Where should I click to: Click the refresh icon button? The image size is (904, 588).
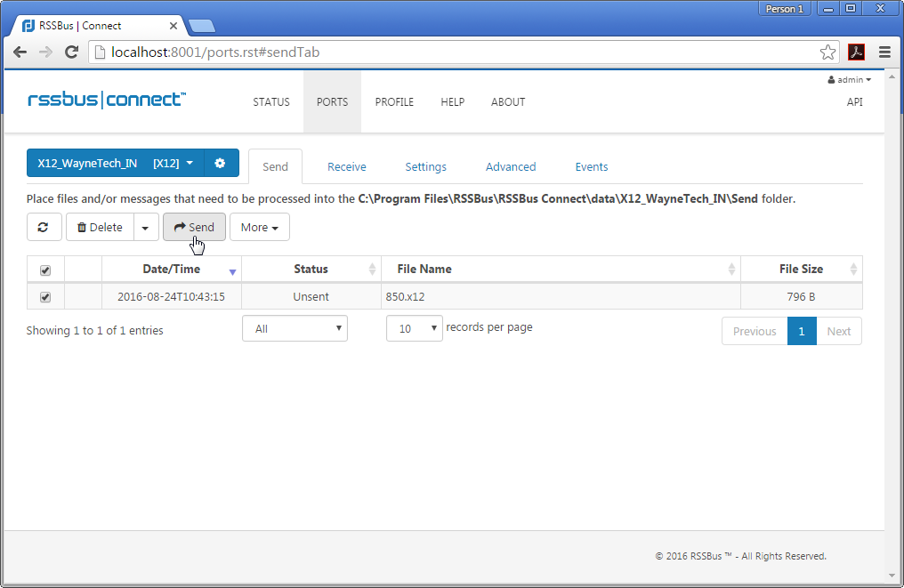[x=44, y=228]
